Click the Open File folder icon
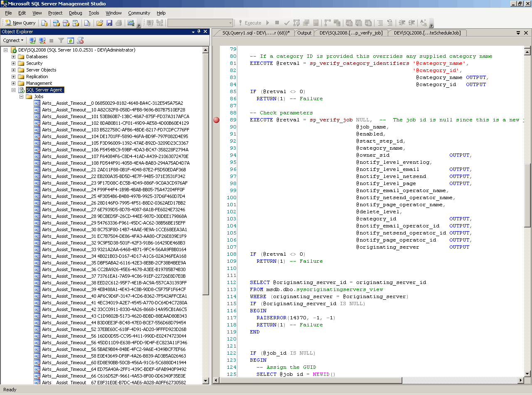 (x=100, y=23)
